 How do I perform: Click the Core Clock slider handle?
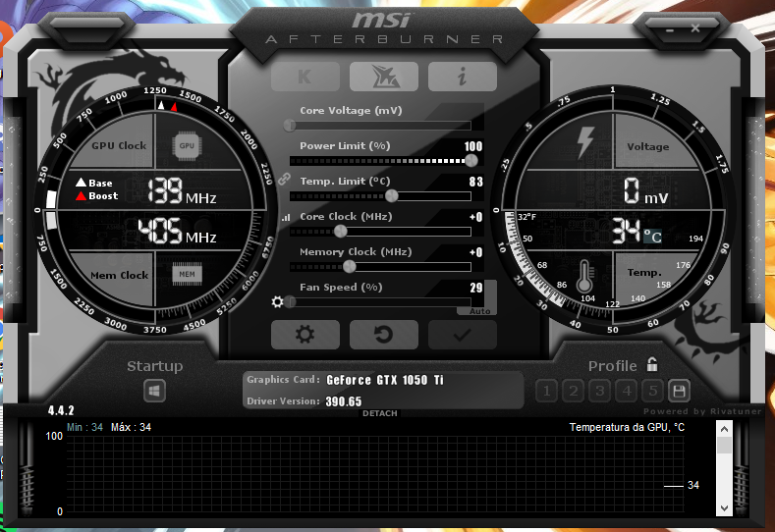[x=340, y=232]
